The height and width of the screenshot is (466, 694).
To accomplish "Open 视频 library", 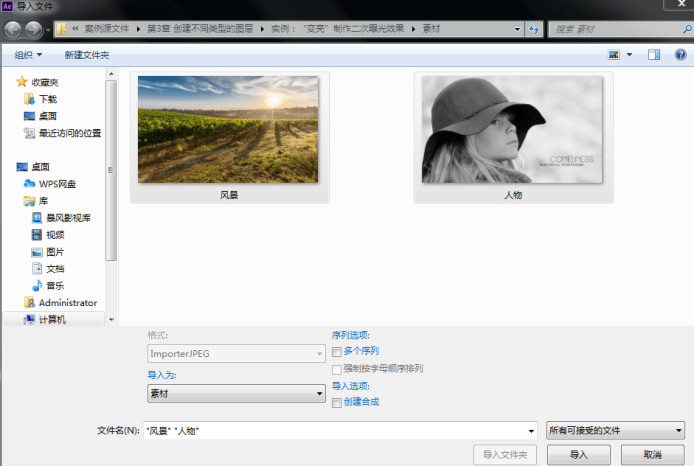I will [x=48, y=235].
